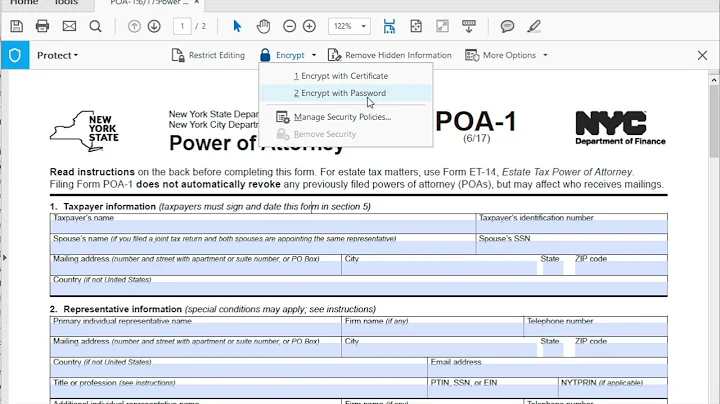This screenshot has width=720, height=404.
Task: Open Protect tool dropdown
Action: tap(58, 55)
